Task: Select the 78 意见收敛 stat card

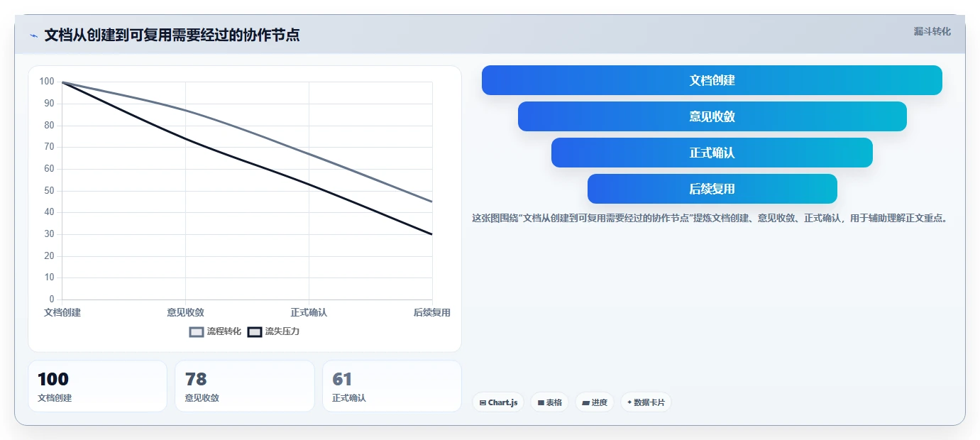Action: (x=245, y=386)
